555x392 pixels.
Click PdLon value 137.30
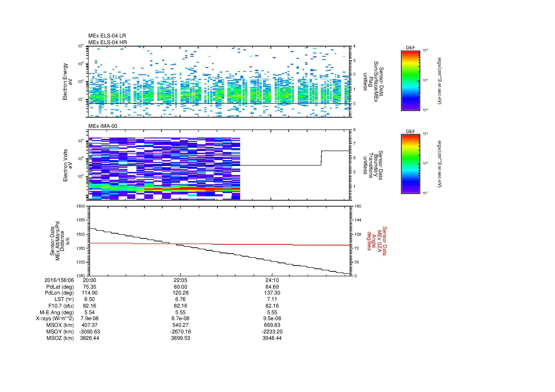272,293
